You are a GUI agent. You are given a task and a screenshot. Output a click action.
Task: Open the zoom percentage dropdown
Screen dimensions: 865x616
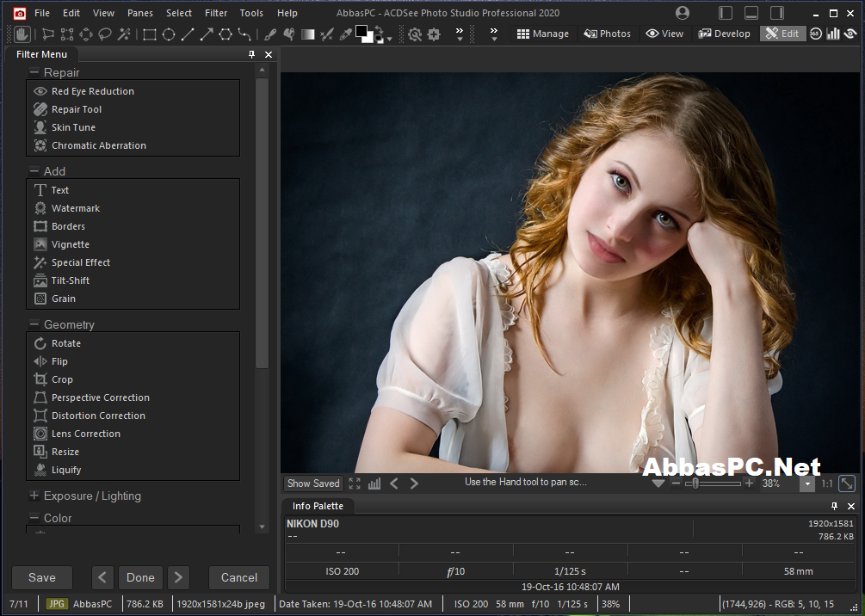807,484
